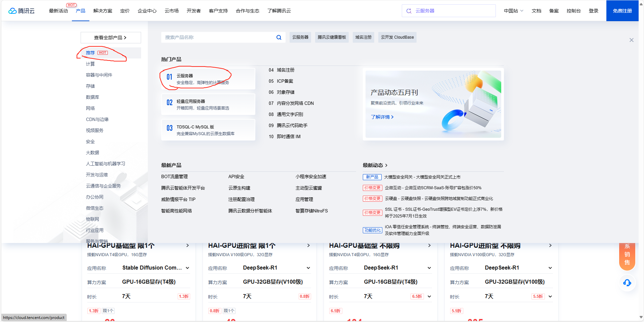Expand the HAI-GPU进阶型 限1个 DeepSeek-R1 dropdown
The width and height of the screenshot is (644, 322).
(308, 268)
